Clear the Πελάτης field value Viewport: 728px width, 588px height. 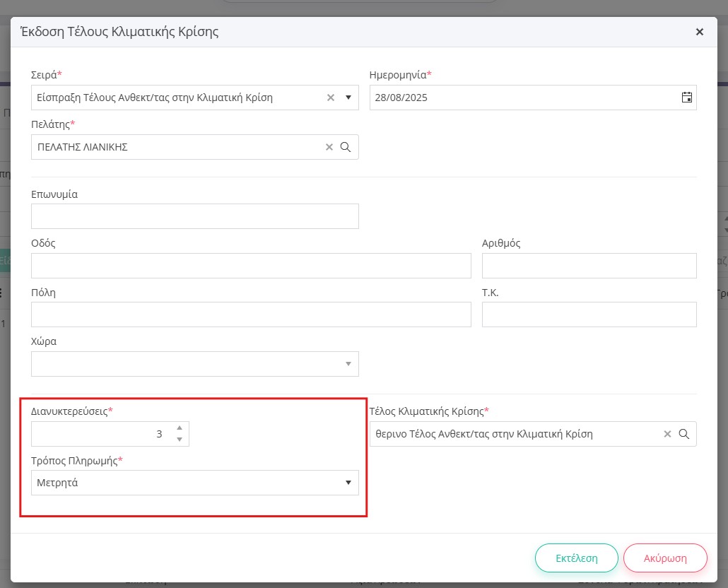click(329, 147)
